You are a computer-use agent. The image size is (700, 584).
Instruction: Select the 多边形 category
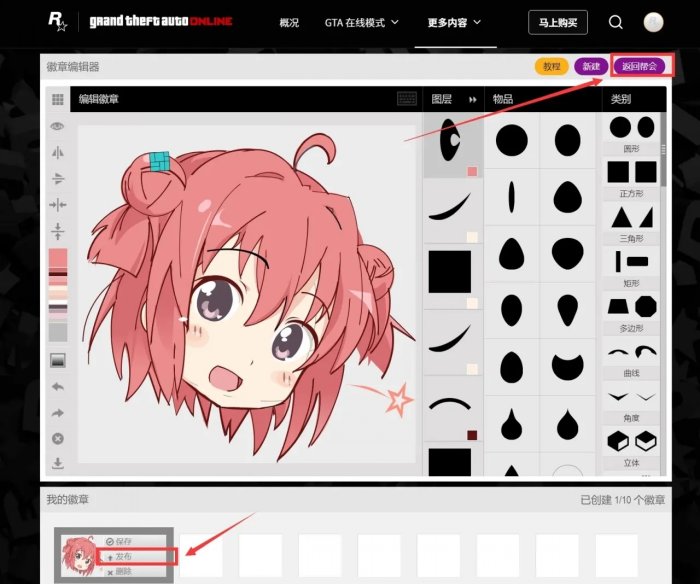tap(631, 313)
